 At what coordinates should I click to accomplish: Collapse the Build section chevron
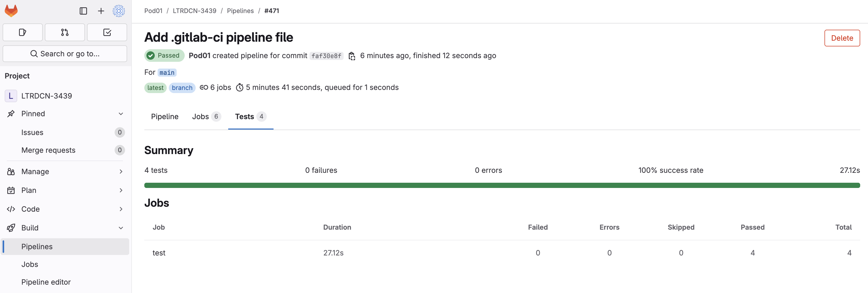coord(121,228)
